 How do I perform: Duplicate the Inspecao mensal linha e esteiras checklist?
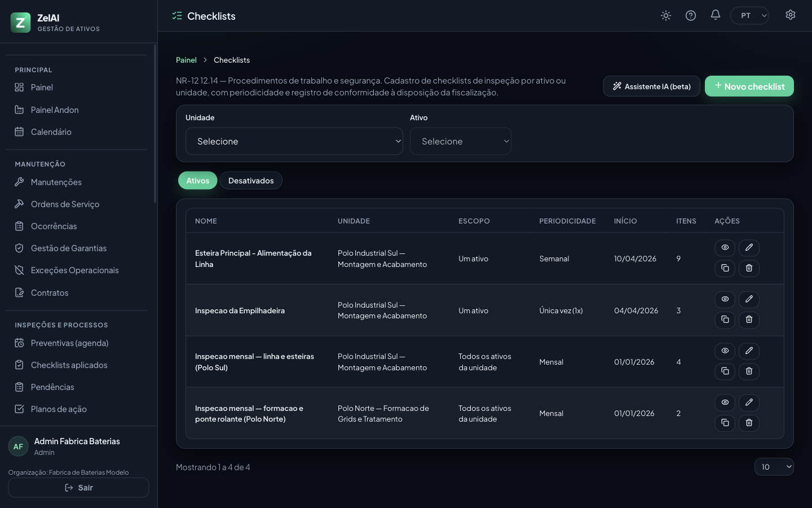tap(725, 371)
